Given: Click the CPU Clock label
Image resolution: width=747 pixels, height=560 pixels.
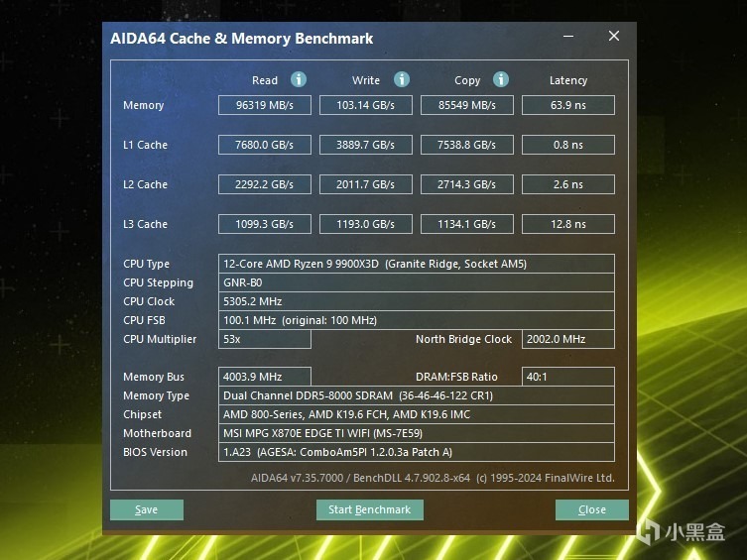Looking at the screenshot, I should pos(149,301).
